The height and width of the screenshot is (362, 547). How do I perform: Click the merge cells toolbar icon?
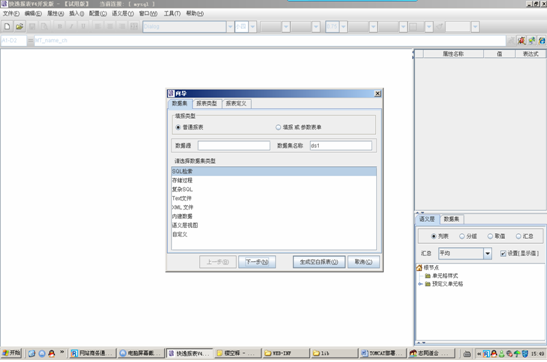[134, 27]
